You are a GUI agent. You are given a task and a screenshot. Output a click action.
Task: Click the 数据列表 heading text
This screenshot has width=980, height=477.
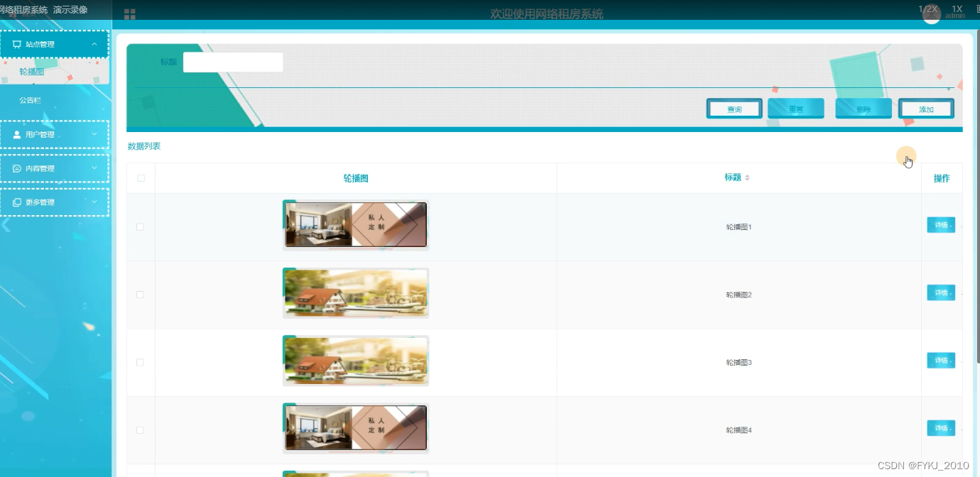point(144,146)
